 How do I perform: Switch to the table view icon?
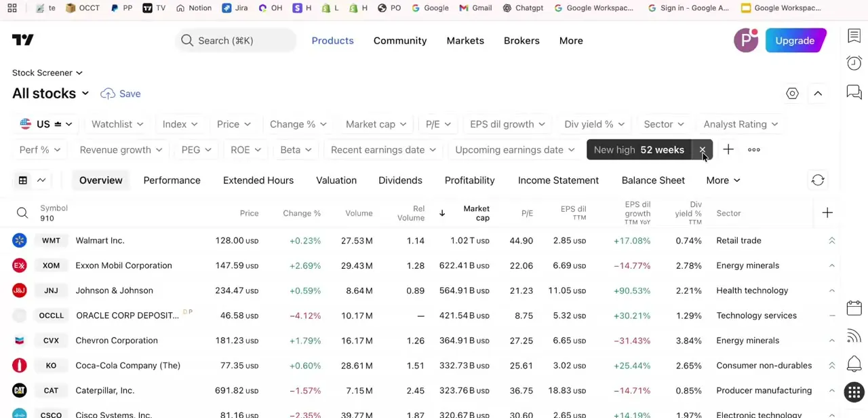[23, 180]
